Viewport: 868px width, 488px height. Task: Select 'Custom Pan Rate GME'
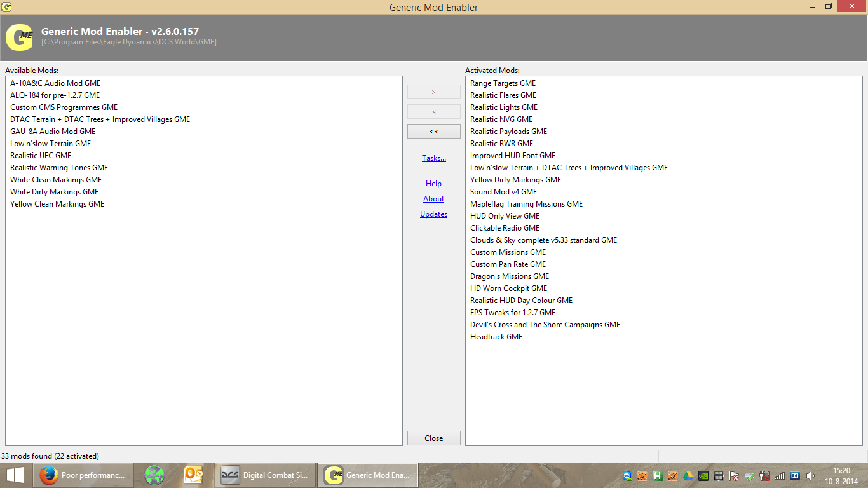pyautogui.click(x=508, y=264)
